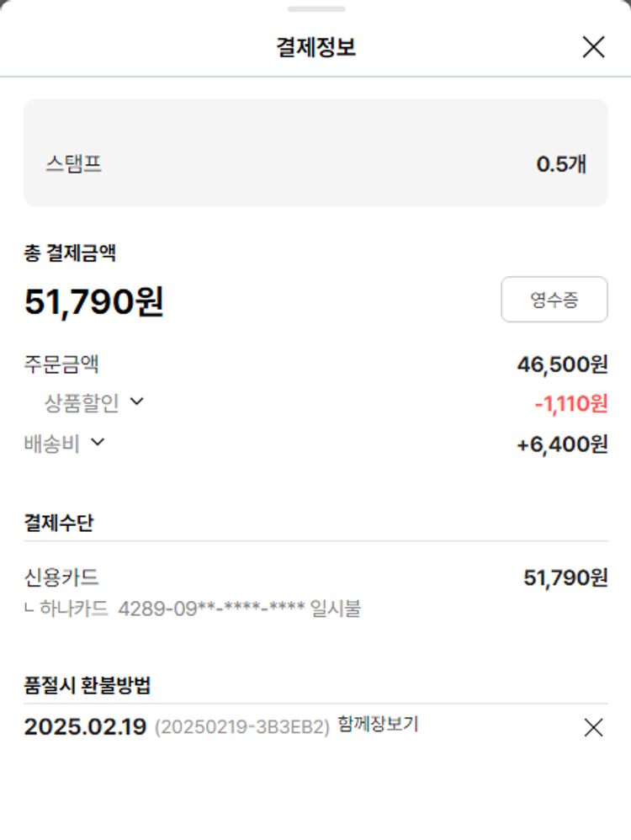Click the 0.5개 stamp count
The image size is (631, 840).
coord(561,164)
